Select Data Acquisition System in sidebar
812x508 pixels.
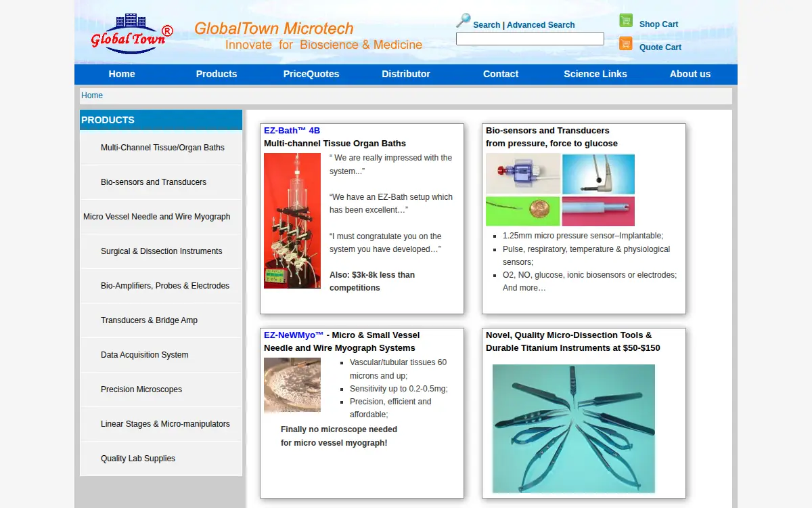click(x=161, y=355)
